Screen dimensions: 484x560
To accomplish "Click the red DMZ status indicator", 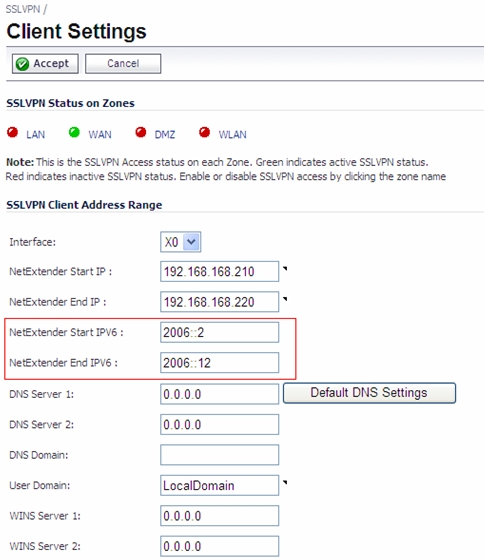I will pyautogui.click(x=141, y=132).
